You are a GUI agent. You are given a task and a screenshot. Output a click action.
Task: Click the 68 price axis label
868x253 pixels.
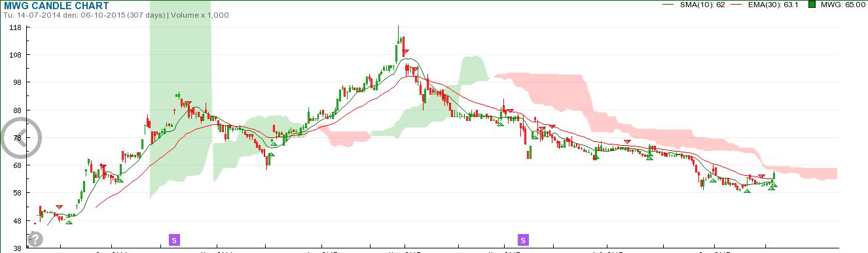click(x=18, y=165)
